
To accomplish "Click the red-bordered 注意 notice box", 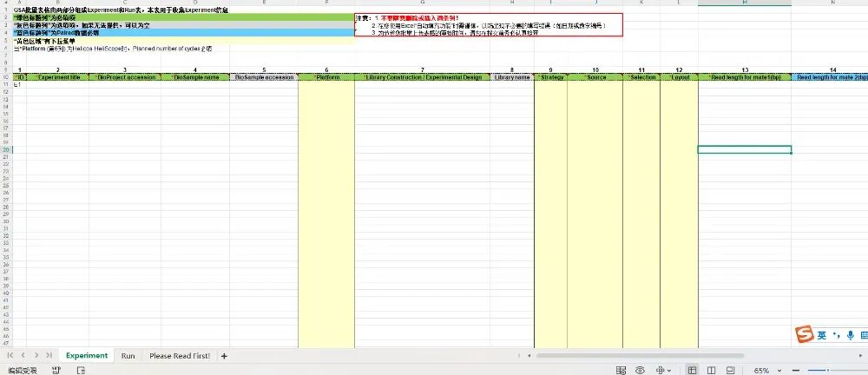I will coord(489,25).
